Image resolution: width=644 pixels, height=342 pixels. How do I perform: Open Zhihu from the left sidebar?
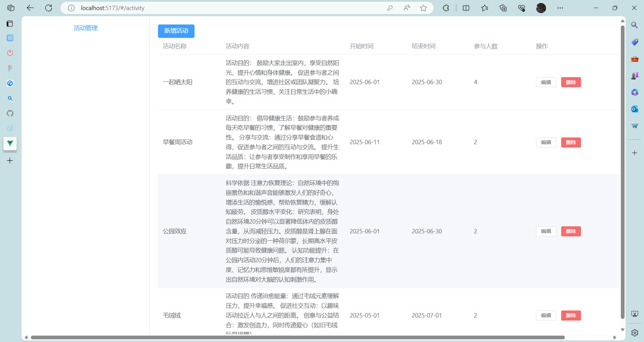click(x=10, y=38)
